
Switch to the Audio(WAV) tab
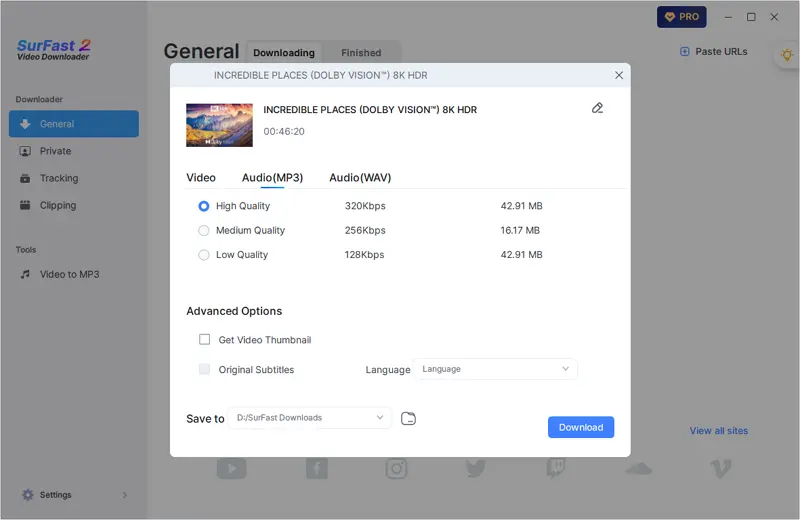[360, 178]
